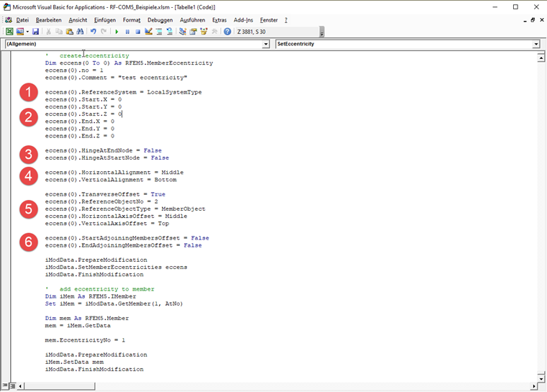Minimize the inner code window
Image resolution: width=547 pixels, height=392 pixels.
525,20
